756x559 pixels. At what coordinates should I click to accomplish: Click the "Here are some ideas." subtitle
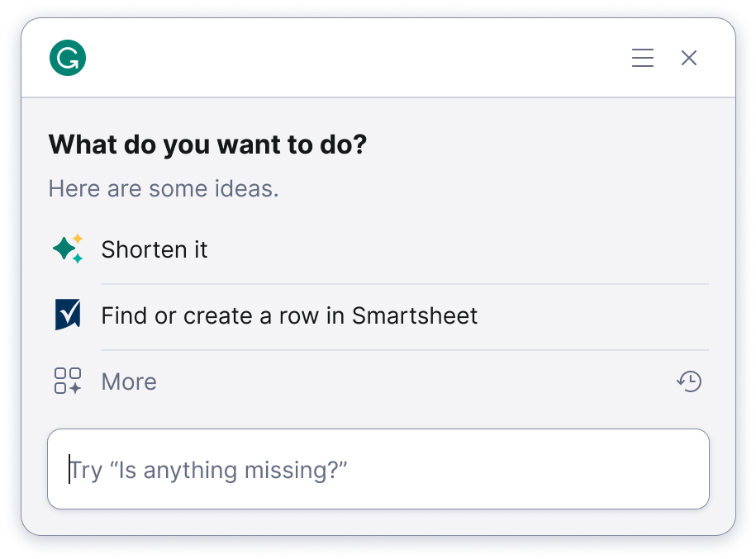click(x=164, y=188)
